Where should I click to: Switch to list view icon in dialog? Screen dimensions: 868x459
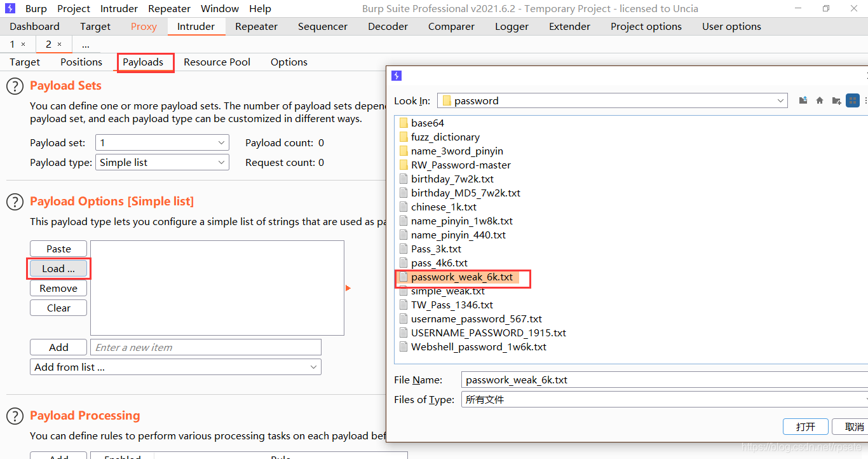853,100
